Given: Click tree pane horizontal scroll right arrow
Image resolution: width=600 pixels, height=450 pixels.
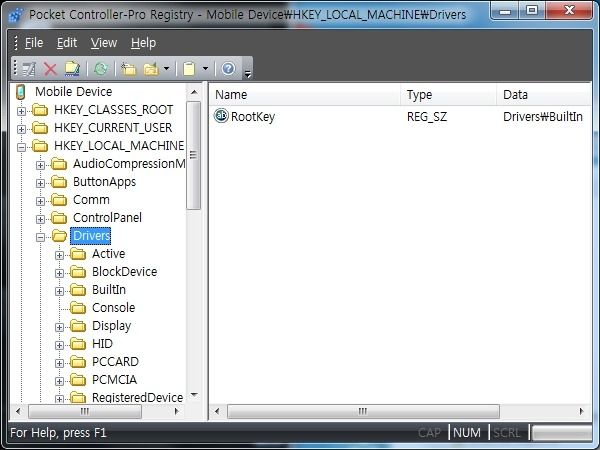Looking at the screenshot, I should [176, 411].
